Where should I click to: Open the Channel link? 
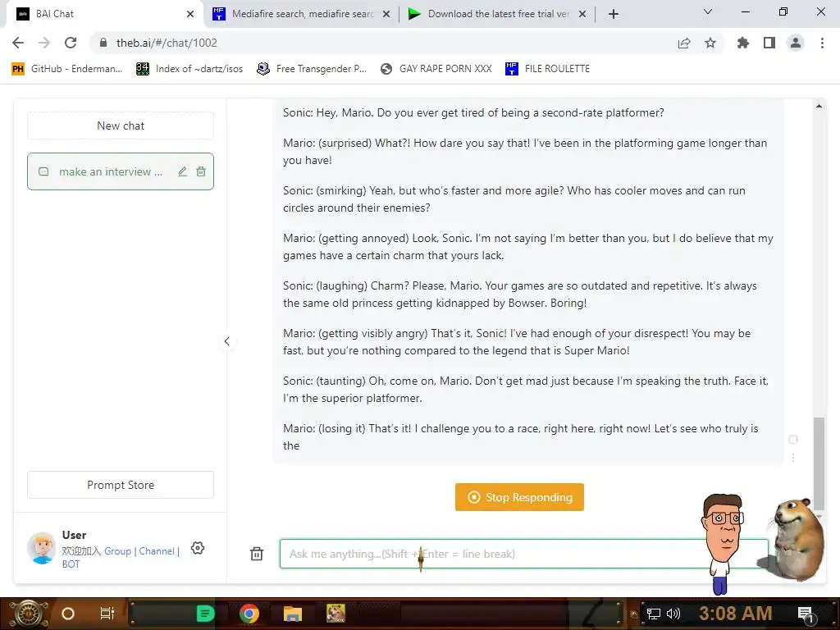point(157,550)
